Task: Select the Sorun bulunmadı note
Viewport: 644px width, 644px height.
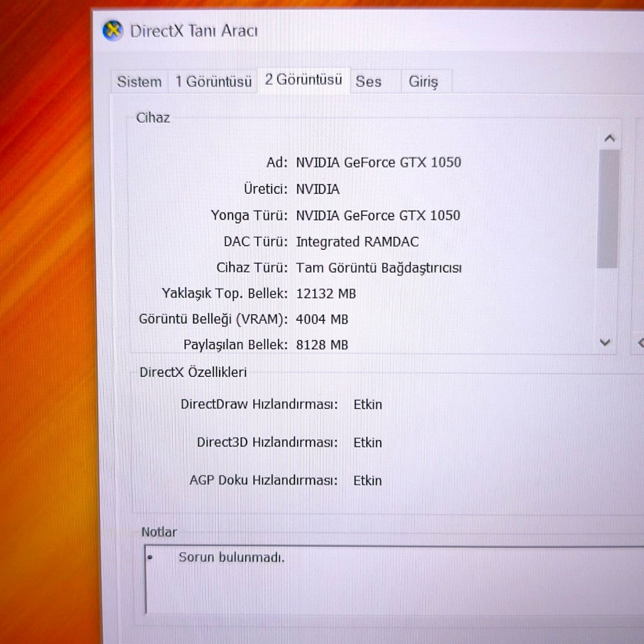Action: [x=231, y=557]
